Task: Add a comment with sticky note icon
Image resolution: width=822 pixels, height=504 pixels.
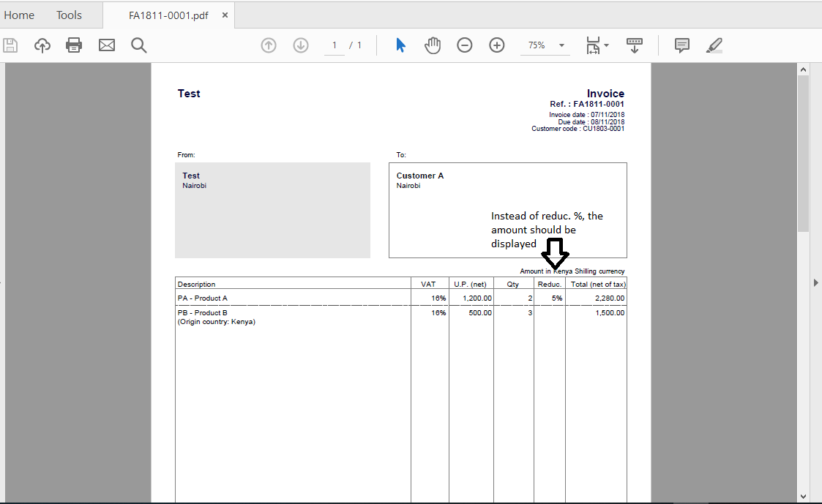Action: coord(682,45)
